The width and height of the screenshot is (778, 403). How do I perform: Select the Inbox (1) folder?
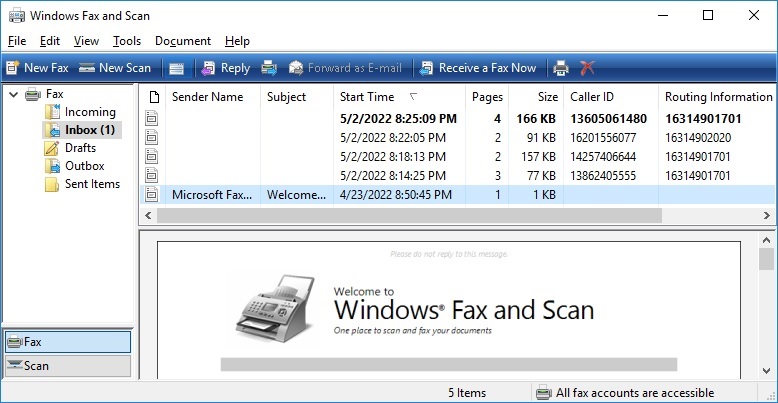90,130
